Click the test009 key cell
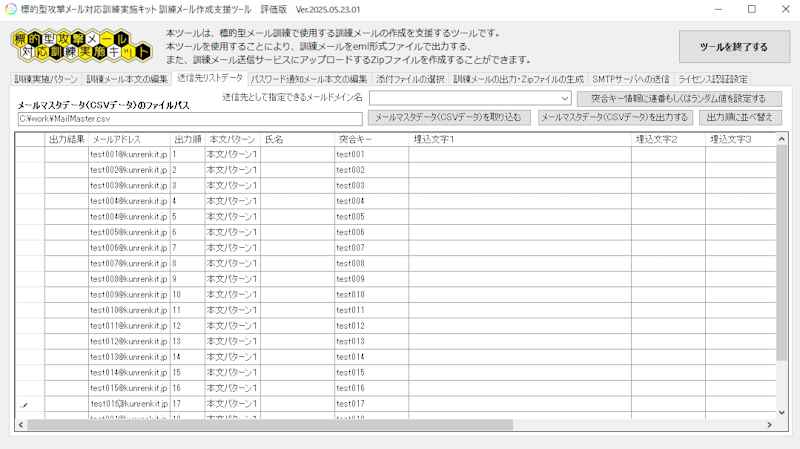 [371, 279]
